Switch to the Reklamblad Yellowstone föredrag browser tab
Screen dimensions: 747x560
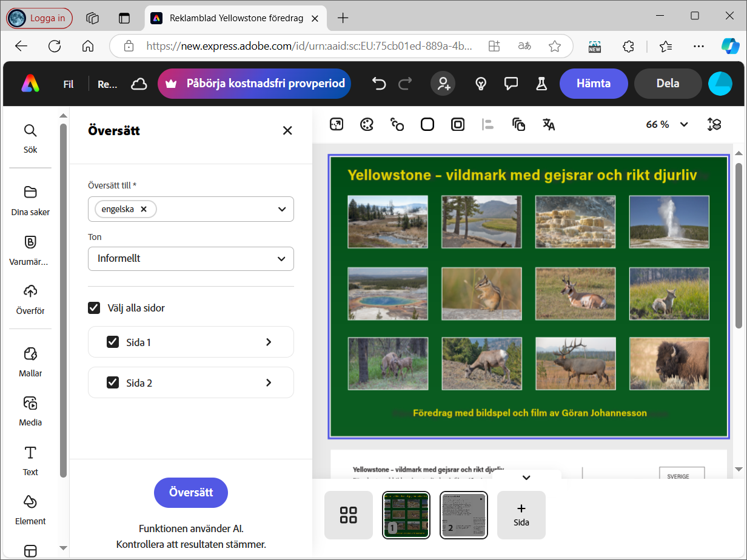(x=235, y=18)
